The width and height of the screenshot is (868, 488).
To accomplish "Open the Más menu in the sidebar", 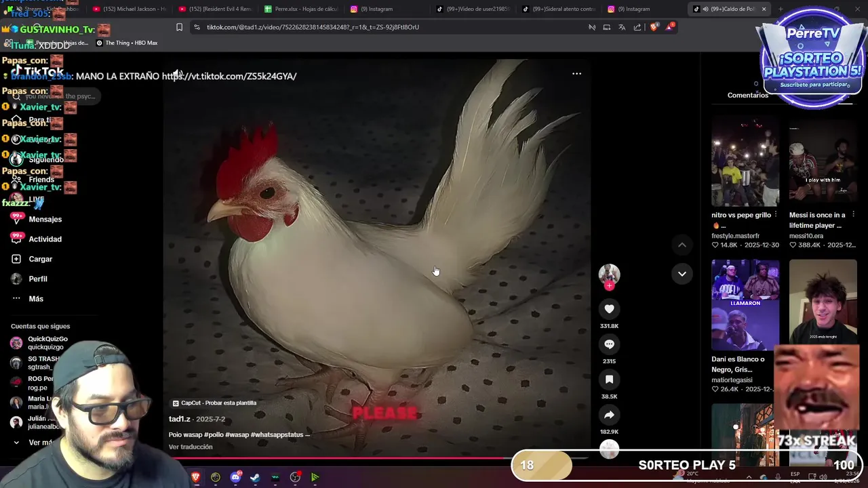I will (28, 299).
